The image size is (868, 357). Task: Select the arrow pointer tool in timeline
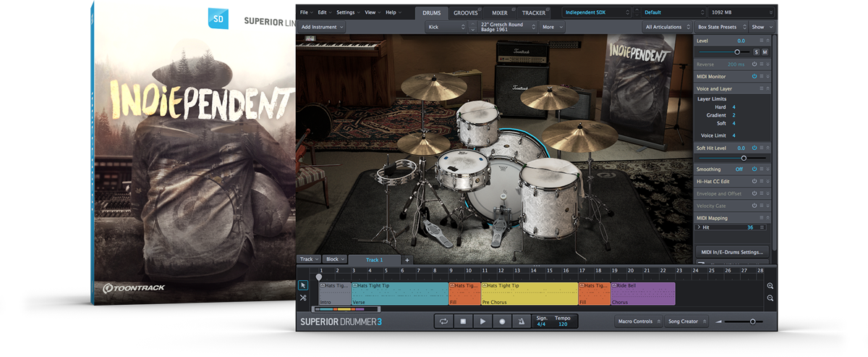tap(303, 285)
